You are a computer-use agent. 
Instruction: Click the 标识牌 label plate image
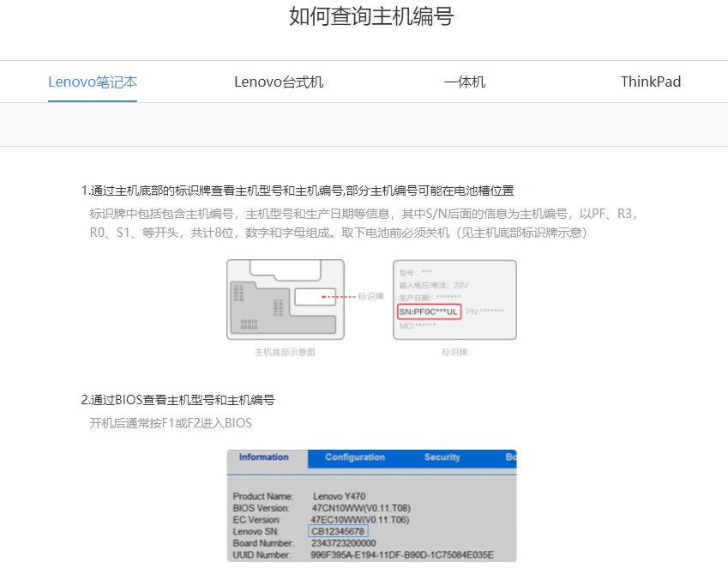454,300
